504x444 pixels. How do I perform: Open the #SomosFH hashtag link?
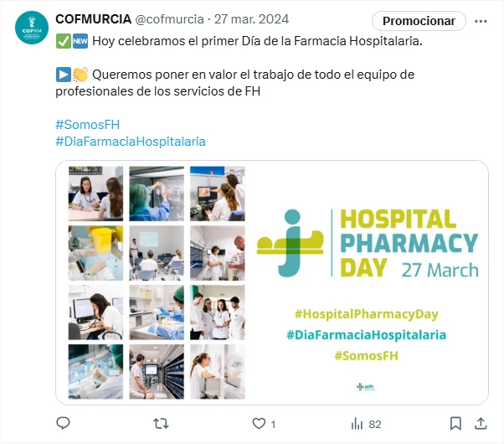(87, 125)
